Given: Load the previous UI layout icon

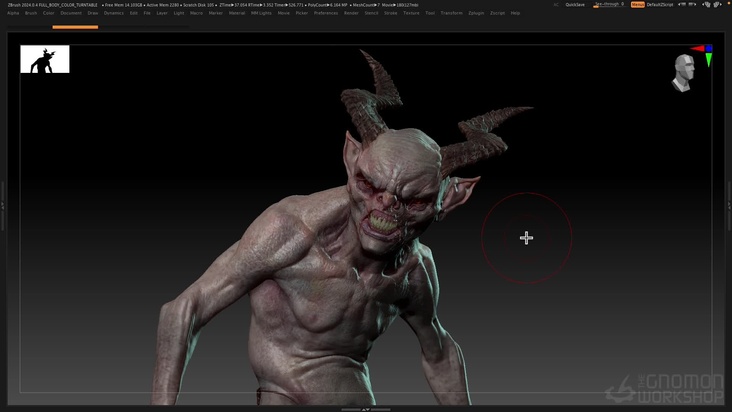Looking at the screenshot, I should tap(682, 5).
